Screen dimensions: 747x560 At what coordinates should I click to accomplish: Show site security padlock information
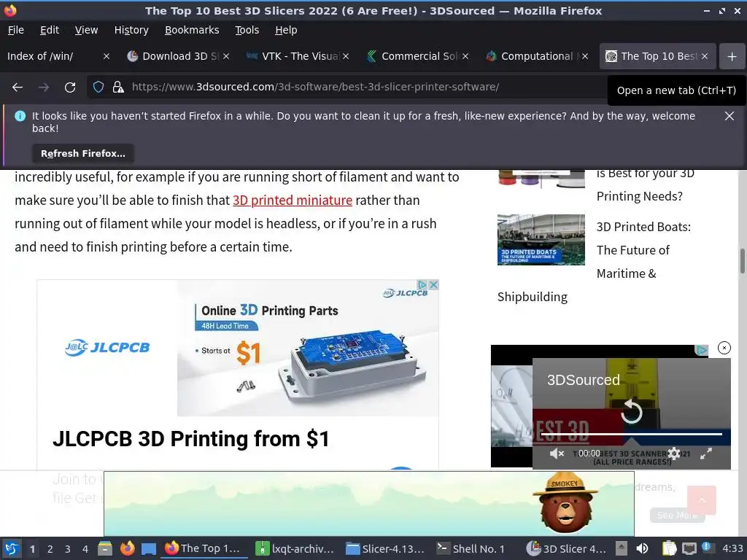pos(118,87)
